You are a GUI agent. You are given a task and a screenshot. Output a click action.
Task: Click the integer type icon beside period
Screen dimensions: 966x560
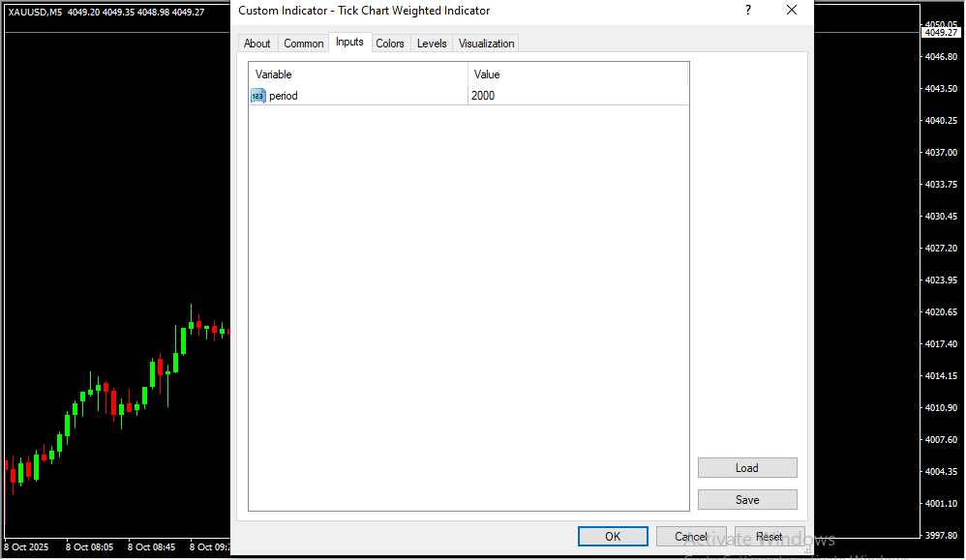258,96
